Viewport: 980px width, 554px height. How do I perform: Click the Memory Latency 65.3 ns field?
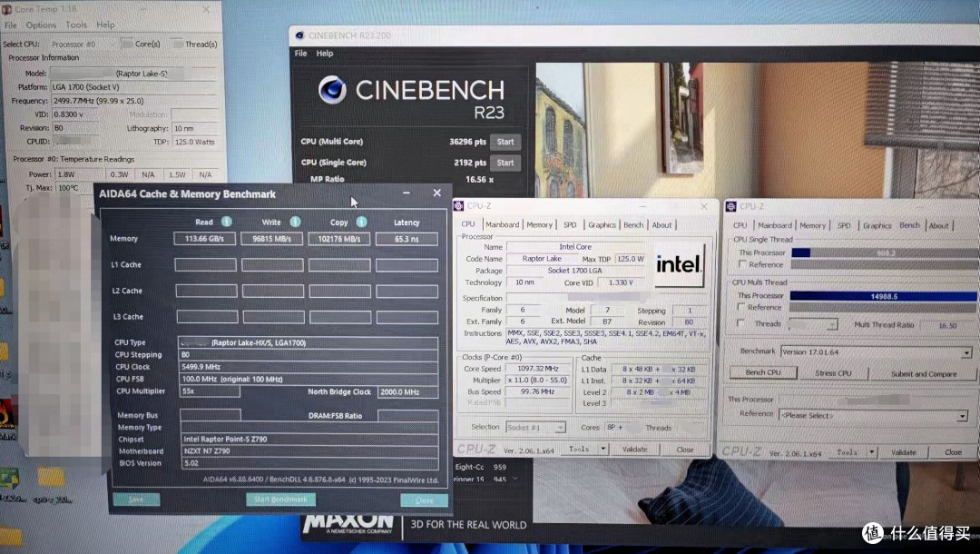coord(407,239)
